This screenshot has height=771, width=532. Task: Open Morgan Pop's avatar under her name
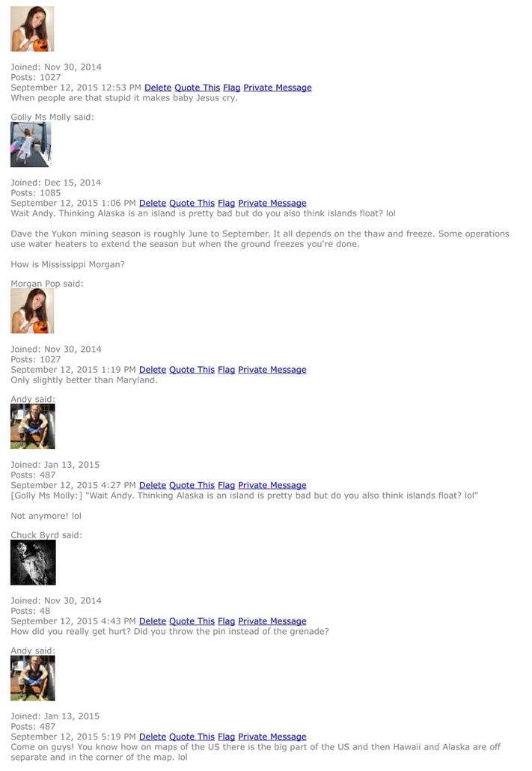click(32, 311)
